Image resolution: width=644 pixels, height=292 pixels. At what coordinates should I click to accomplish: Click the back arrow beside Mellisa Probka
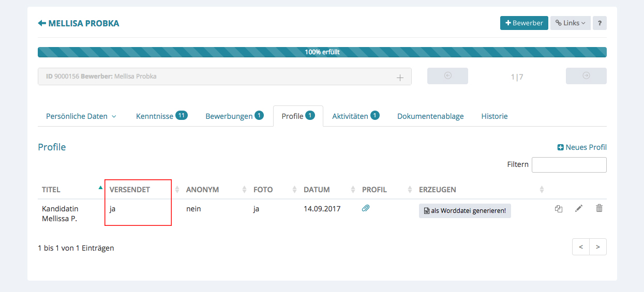pyautogui.click(x=42, y=23)
